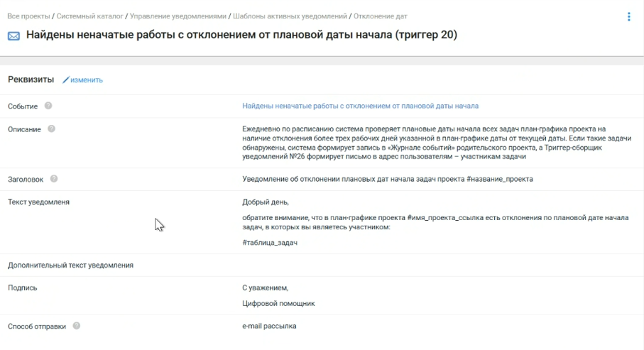The image size is (644, 350).
Task: Go to Все проекты breadcrumb
Action: 27,16
